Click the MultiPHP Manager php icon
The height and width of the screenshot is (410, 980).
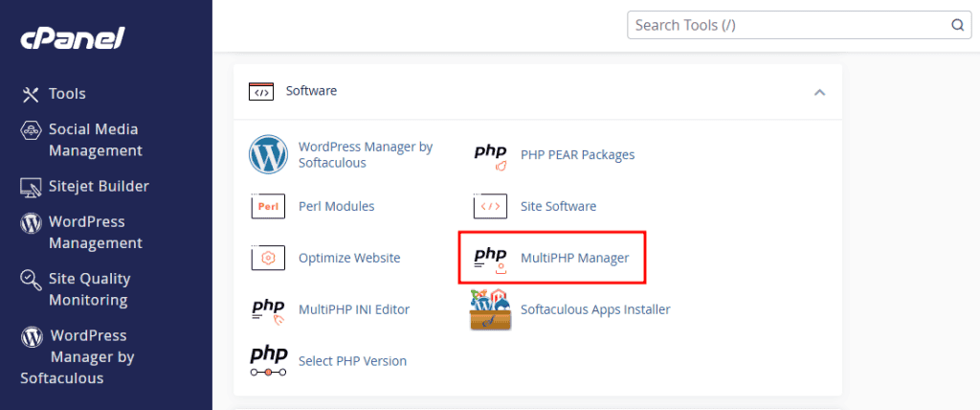coord(491,260)
